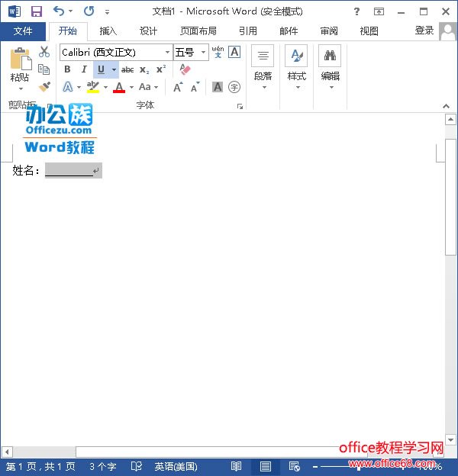The image size is (458, 476).
Task: Open the Find binoculars editing icon
Action: 330,56
